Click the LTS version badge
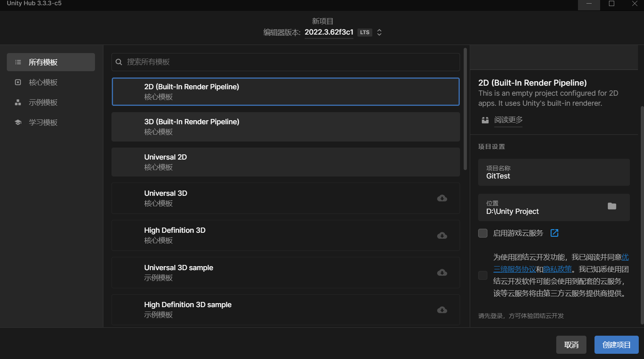The width and height of the screenshot is (644, 359). (365, 33)
